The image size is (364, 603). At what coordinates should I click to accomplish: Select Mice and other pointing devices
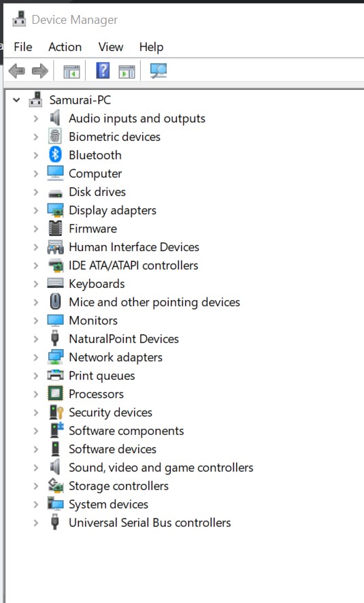154,302
